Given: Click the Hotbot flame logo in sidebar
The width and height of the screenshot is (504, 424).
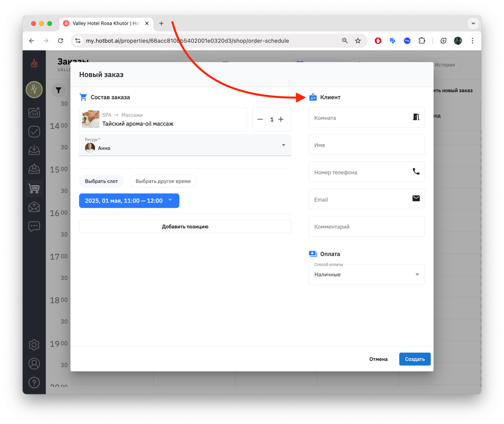Looking at the screenshot, I should pyautogui.click(x=34, y=63).
